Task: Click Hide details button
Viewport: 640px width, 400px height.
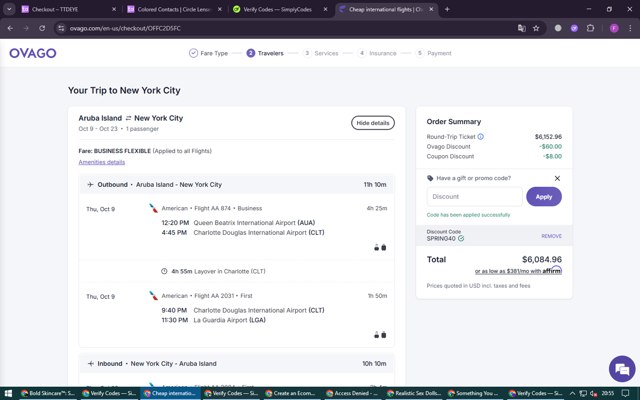Action: [x=373, y=123]
